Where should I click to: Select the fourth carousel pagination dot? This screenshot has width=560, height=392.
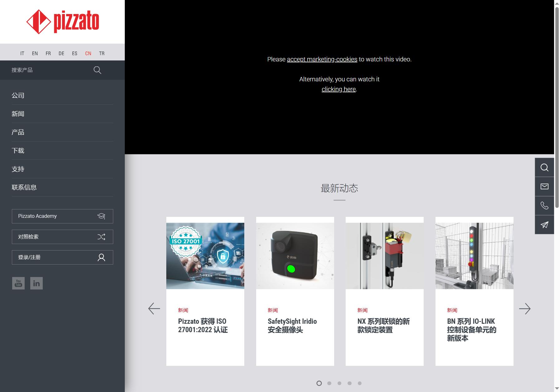tap(349, 383)
